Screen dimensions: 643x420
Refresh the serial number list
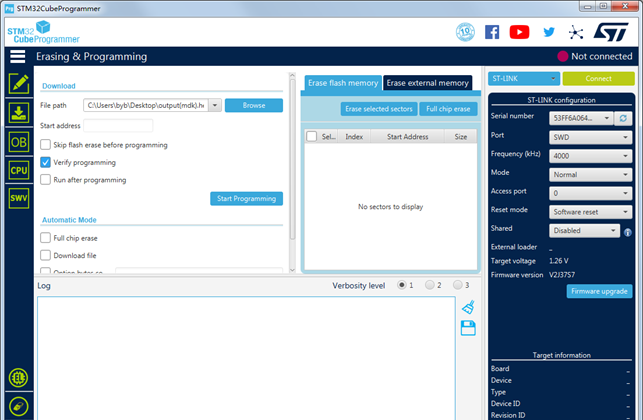pyautogui.click(x=623, y=118)
